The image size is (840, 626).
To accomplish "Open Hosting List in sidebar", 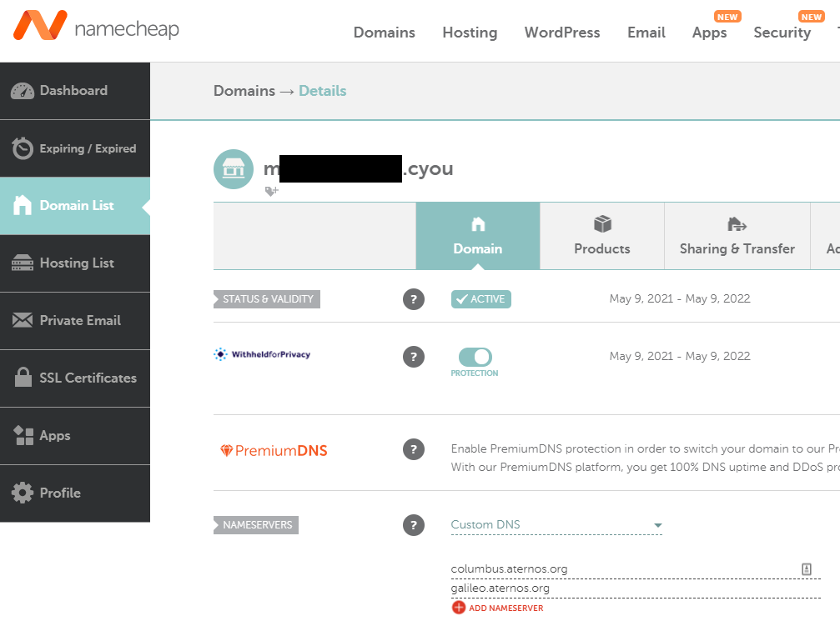I will (75, 263).
